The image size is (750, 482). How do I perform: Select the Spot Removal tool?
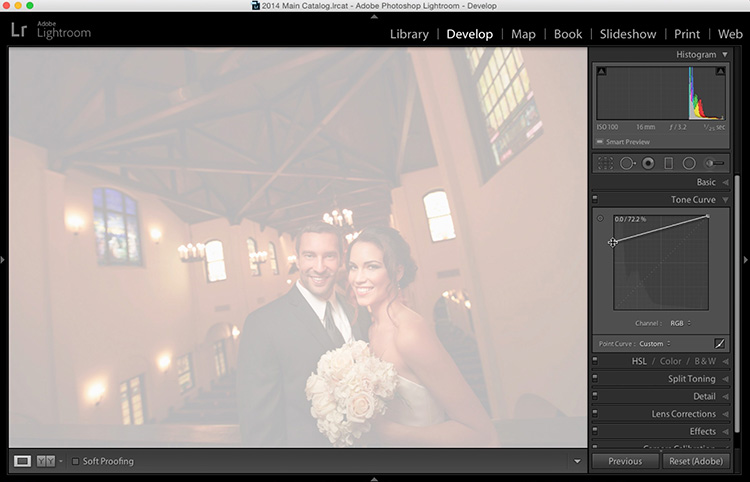click(x=627, y=164)
